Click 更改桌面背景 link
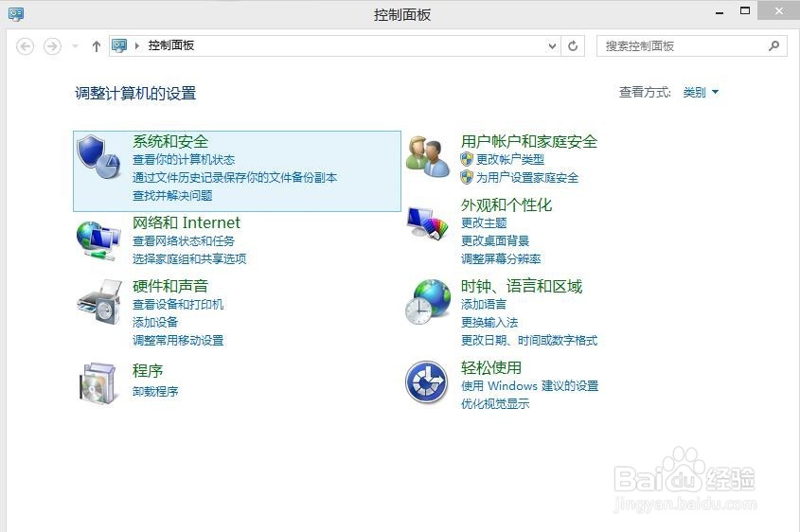The height and width of the screenshot is (532, 800). coord(495,240)
